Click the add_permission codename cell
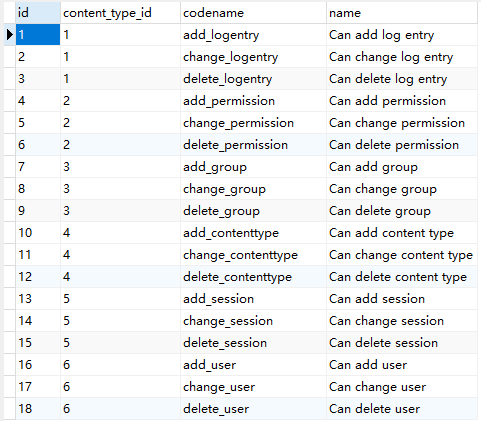 point(253,101)
